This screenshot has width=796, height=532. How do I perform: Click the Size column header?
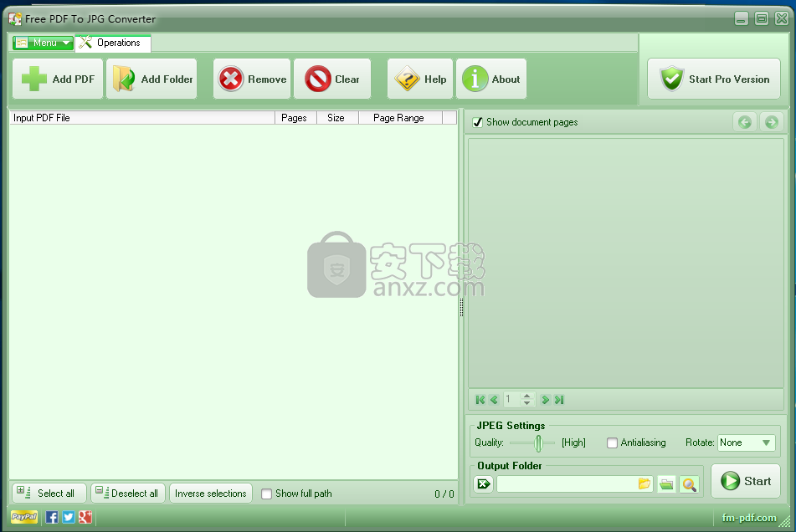point(337,118)
